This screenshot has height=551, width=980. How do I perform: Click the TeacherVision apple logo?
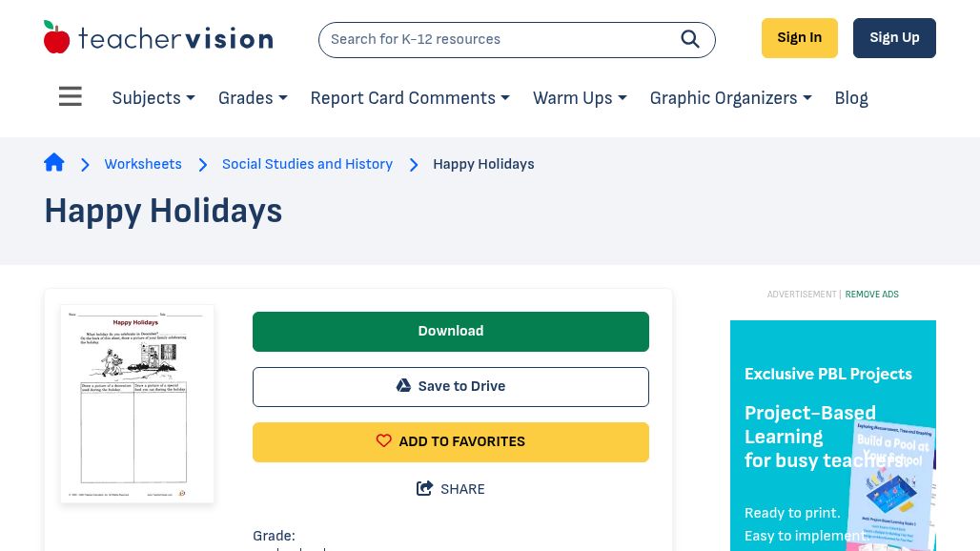click(x=57, y=38)
